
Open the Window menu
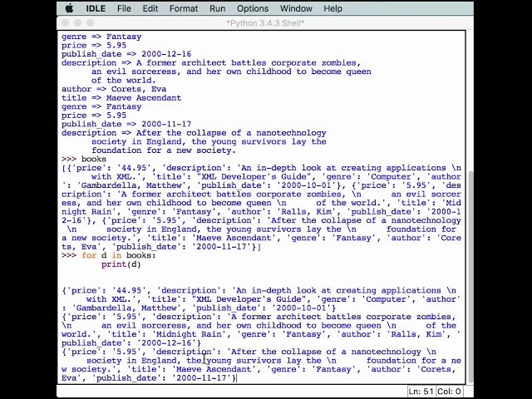[296, 8]
